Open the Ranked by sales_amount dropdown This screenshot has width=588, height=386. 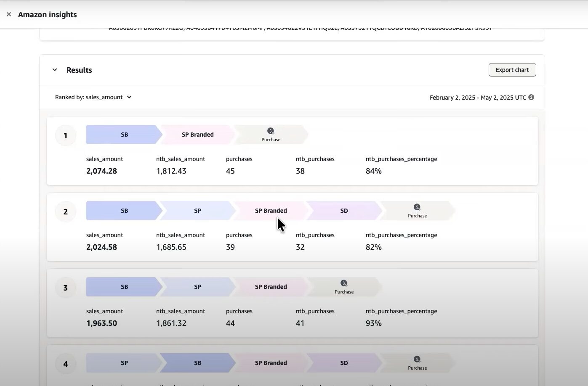pyautogui.click(x=93, y=97)
